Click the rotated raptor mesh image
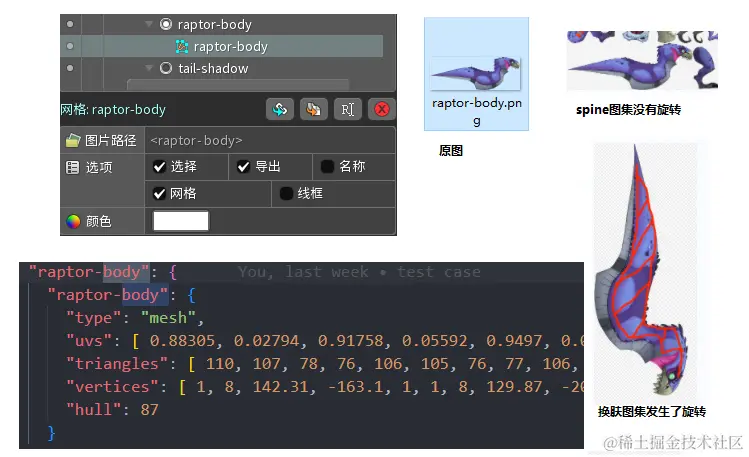This screenshot has width=749, height=457. coord(645,271)
